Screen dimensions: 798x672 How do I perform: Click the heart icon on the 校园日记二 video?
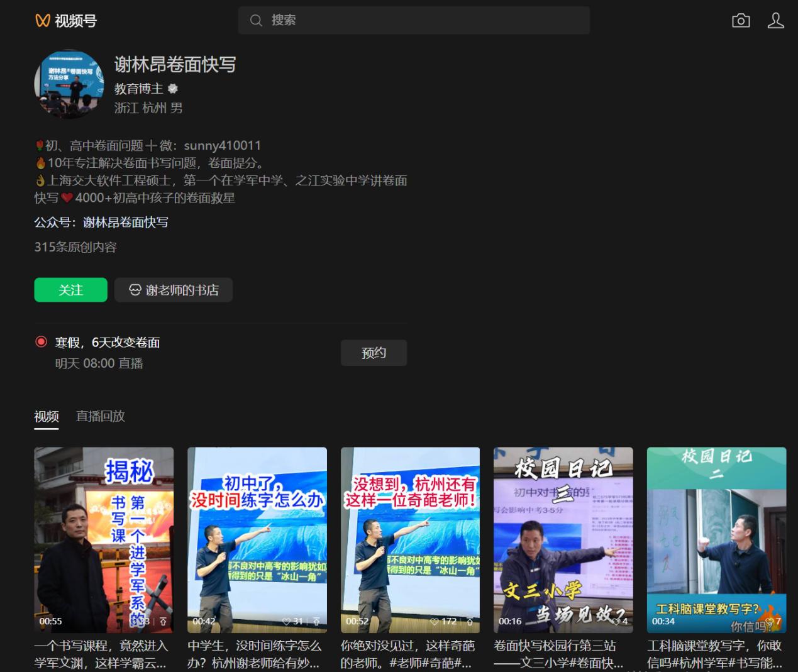768,621
